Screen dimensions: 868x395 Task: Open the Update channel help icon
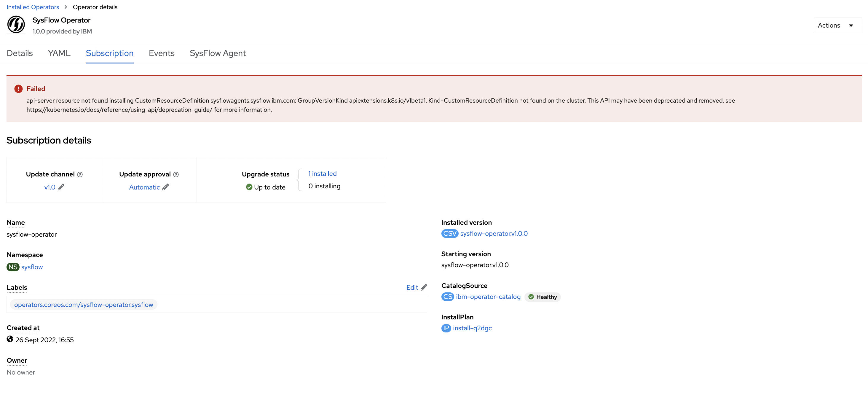coord(80,174)
